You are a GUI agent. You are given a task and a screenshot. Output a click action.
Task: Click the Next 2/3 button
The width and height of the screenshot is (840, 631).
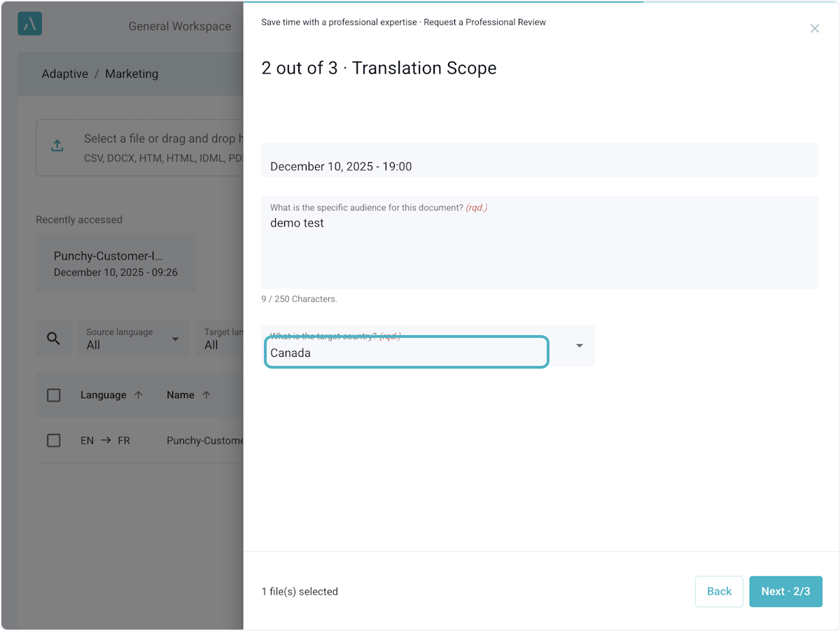(785, 591)
